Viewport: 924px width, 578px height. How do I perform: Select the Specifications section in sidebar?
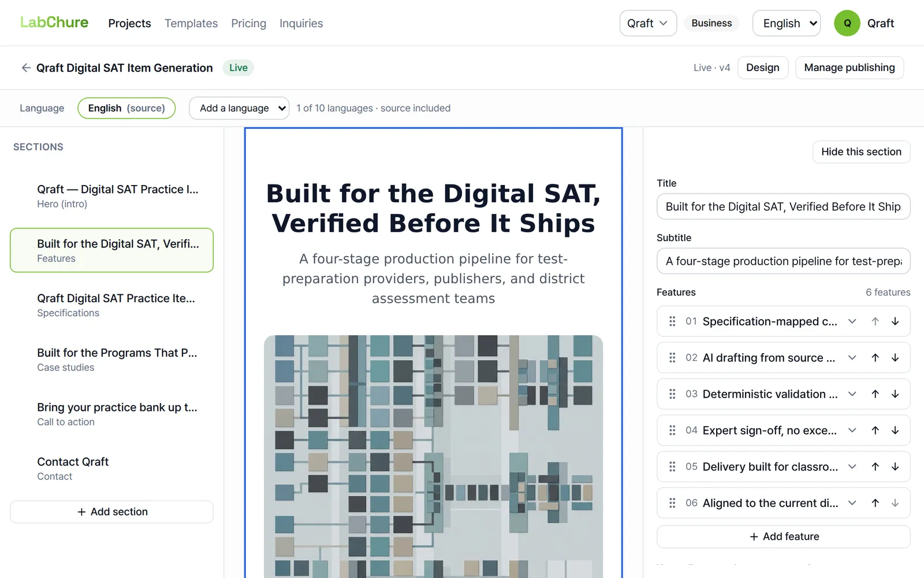(x=111, y=305)
